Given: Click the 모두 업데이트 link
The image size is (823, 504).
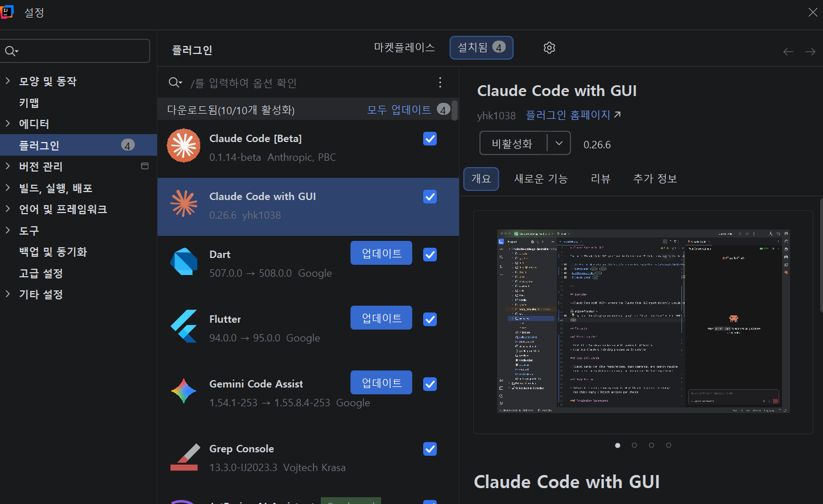Looking at the screenshot, I should 399,110.
